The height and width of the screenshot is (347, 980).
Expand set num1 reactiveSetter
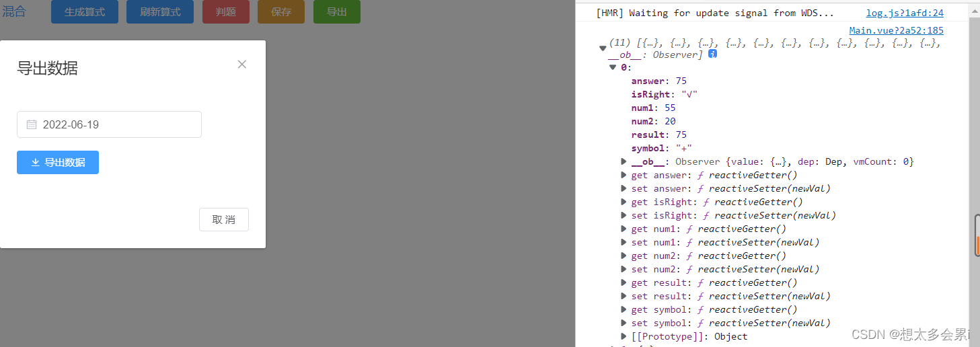pos(624,242)
